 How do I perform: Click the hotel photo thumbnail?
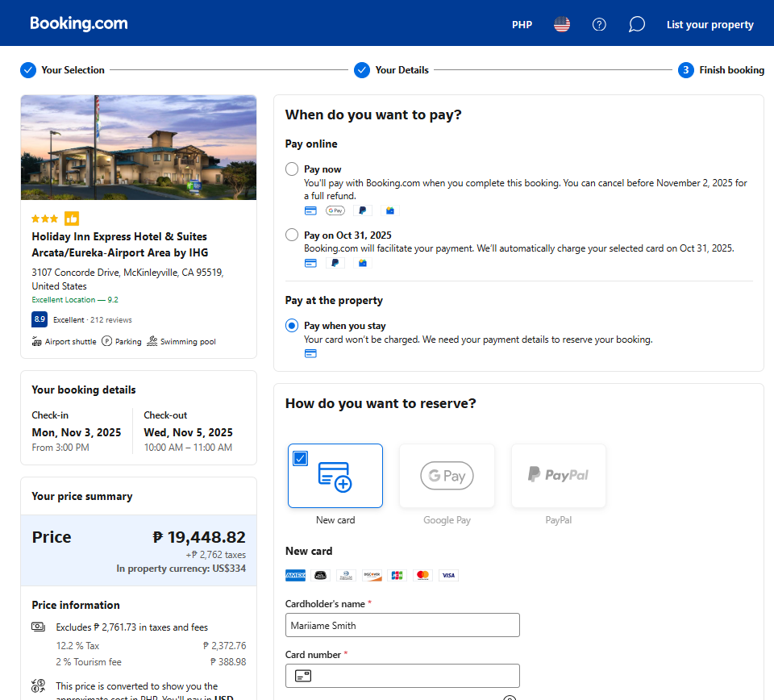139,148
